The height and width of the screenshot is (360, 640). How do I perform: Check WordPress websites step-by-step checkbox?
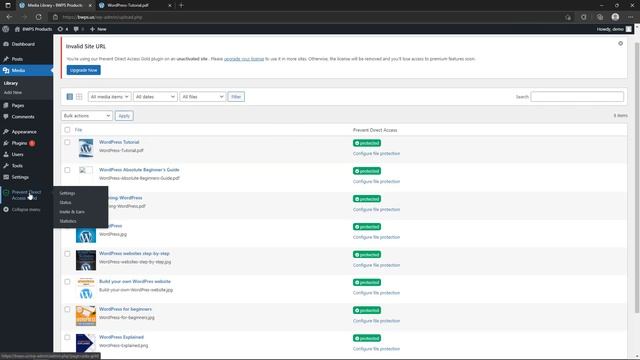67,254
